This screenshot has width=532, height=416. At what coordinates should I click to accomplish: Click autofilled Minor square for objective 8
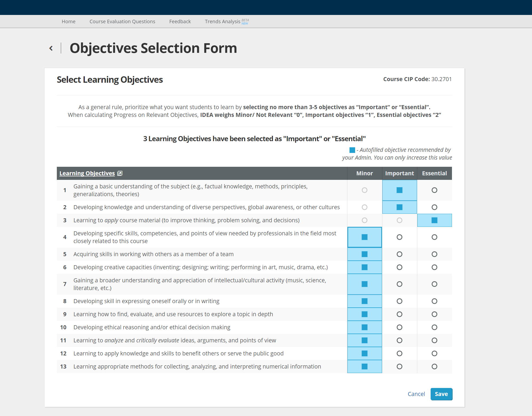[364, 301]
